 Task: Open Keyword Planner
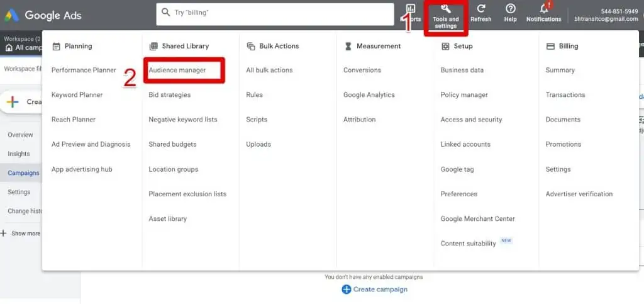tap(77, 95)
